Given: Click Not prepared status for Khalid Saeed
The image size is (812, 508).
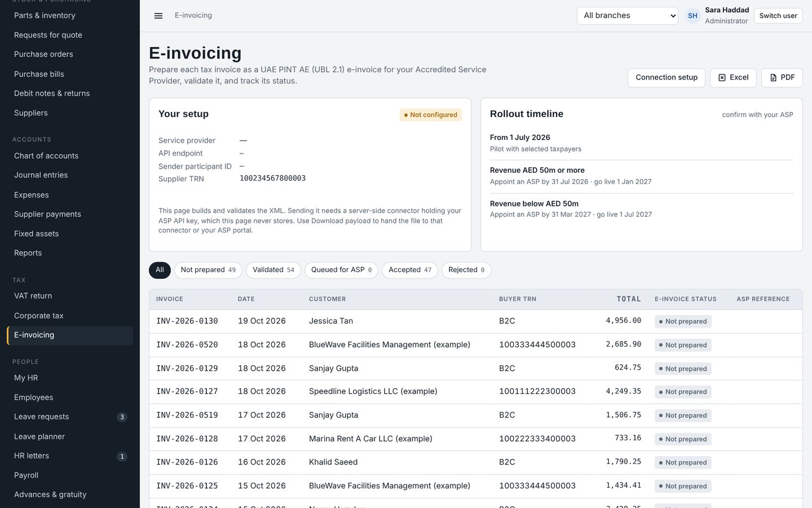Looking at the screenshot, I should 683,462.
